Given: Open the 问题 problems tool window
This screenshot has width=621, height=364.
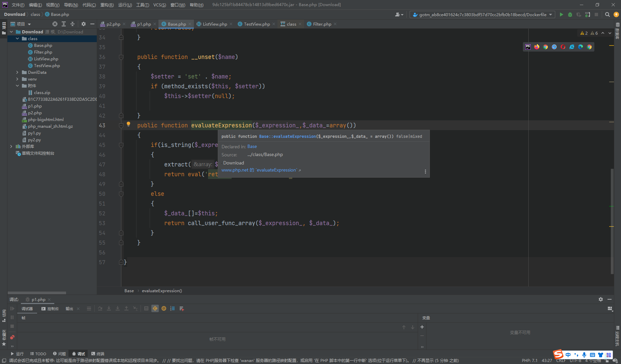Looking at the screenshot, I should tap(59, 354).
